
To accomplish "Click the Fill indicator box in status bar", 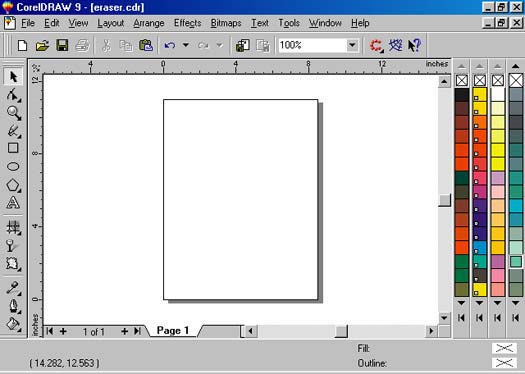I will click(x=504, y=348).
